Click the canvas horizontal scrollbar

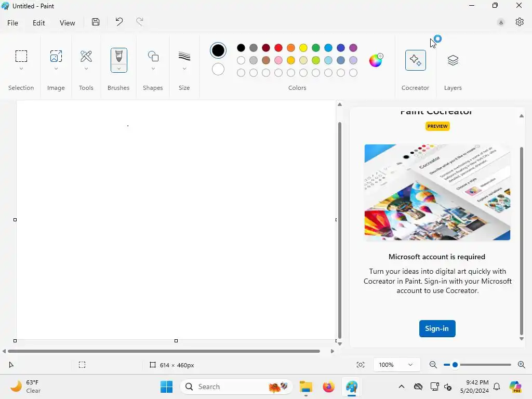[x=164, y=351]
